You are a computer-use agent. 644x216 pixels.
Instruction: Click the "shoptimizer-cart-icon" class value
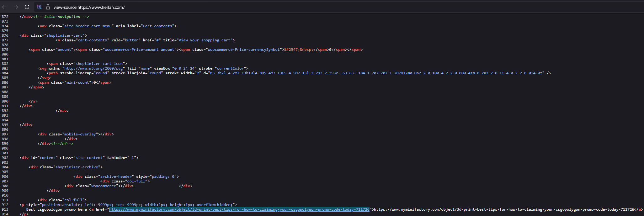[x=99, y=64]
